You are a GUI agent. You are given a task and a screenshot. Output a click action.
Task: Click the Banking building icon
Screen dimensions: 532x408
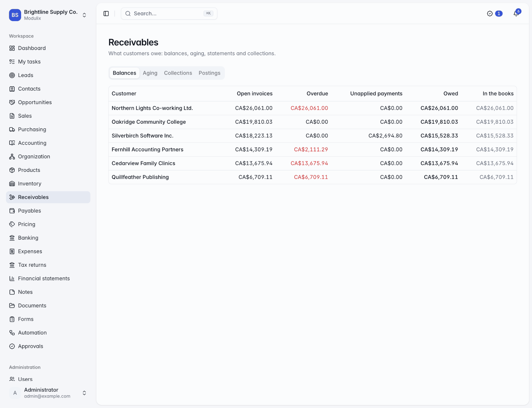12,238
